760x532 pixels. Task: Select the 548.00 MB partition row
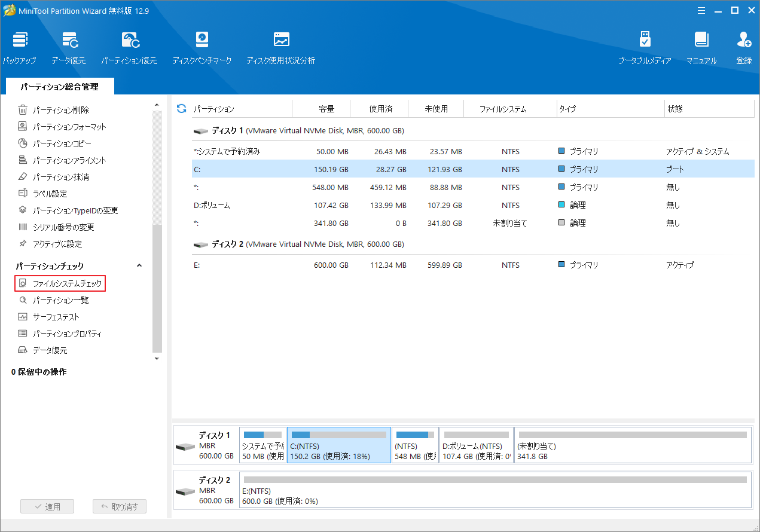[473, 187]
